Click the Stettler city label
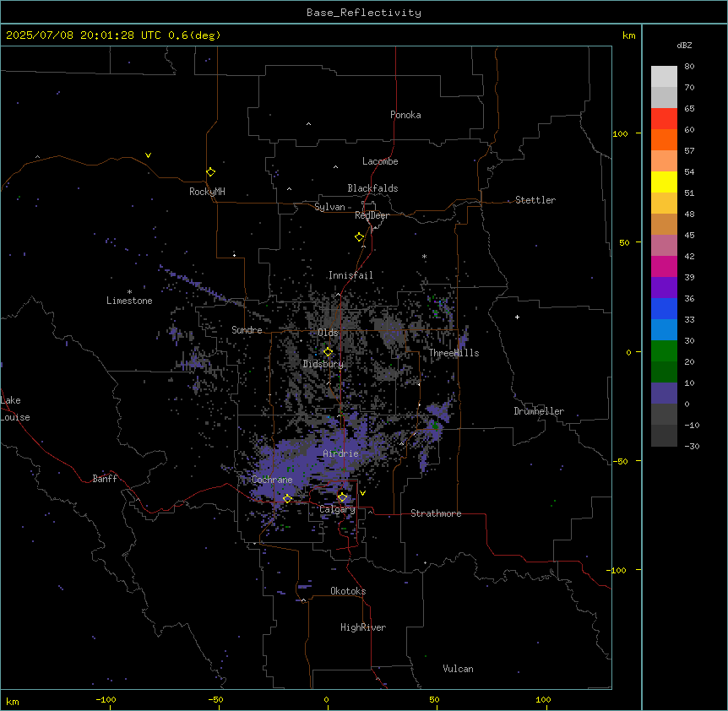The width and height of the screenshot is (728, 711). pos(535,200)
